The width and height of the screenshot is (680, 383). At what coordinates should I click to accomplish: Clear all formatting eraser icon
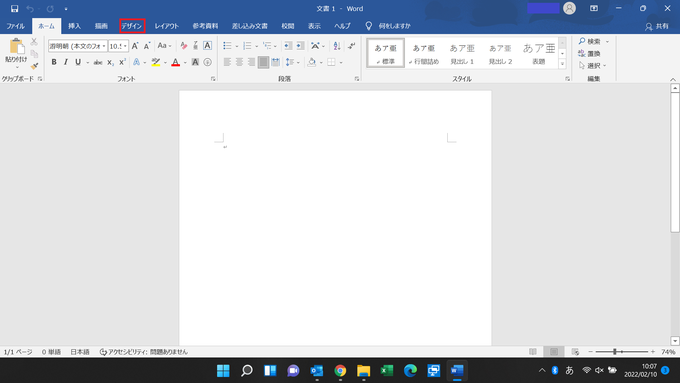(x=183, y=46)
